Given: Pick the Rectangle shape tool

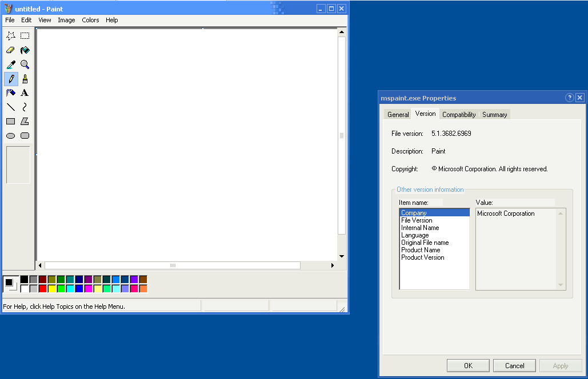Looking at the screenshot, I should (x=11, y=122).
